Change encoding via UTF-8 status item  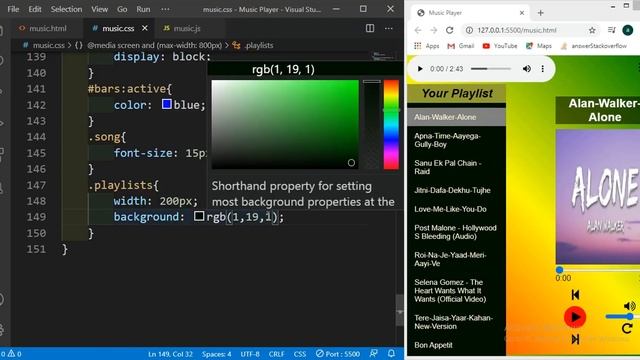[x=250, y=354]
